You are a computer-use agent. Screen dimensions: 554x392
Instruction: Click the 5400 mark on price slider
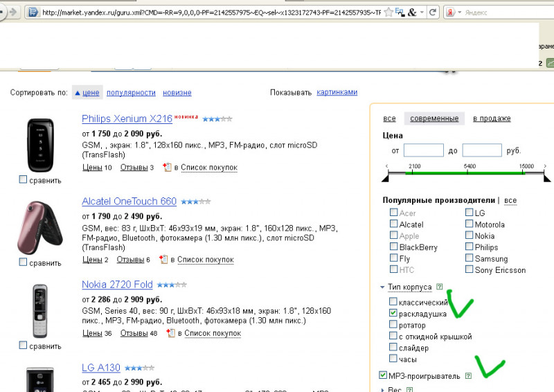(470, 166)
